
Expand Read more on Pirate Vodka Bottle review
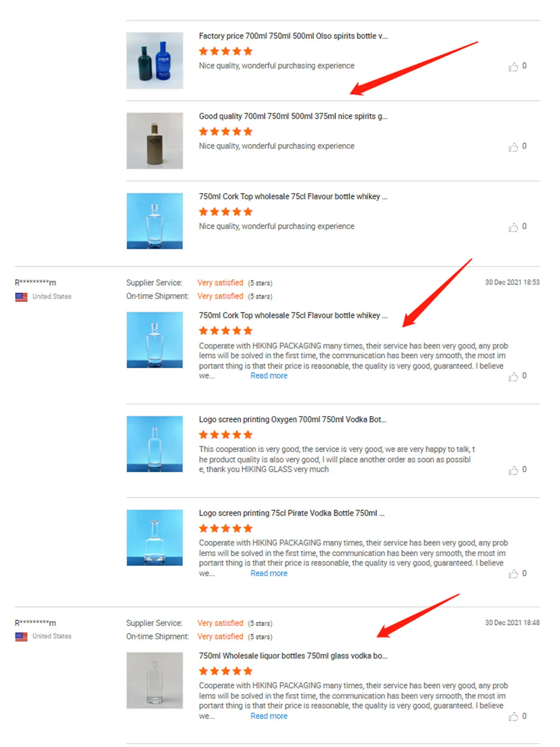click(269, 573)
